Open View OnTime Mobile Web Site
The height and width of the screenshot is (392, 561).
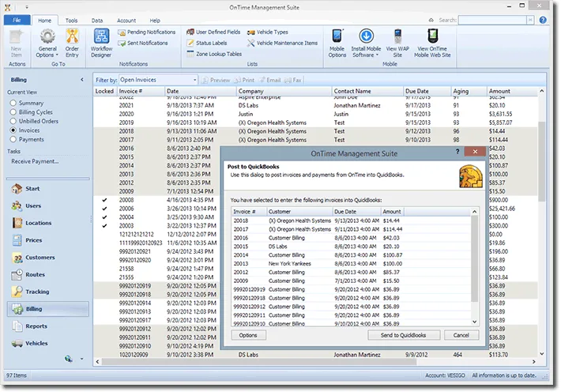coord(432,43)
